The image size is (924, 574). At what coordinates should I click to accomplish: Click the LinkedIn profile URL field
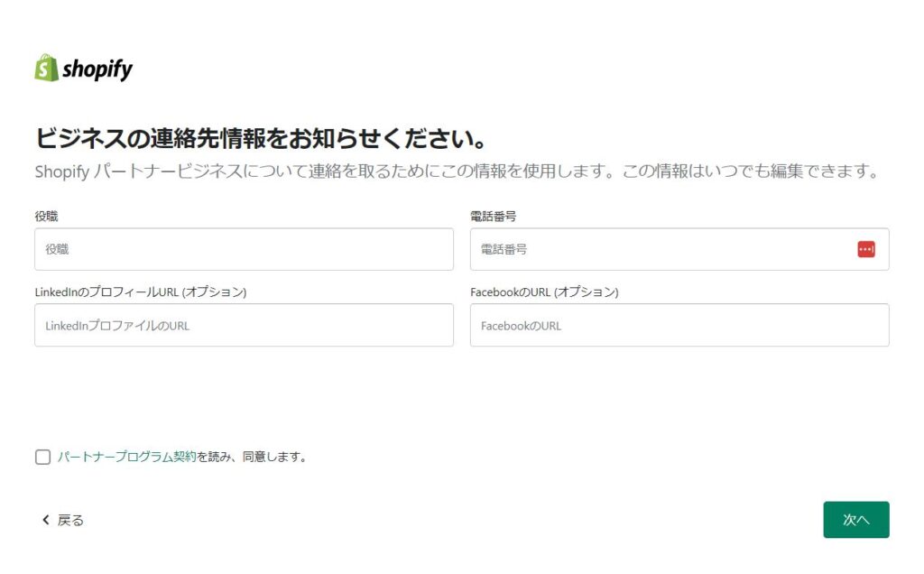[244, 325]
